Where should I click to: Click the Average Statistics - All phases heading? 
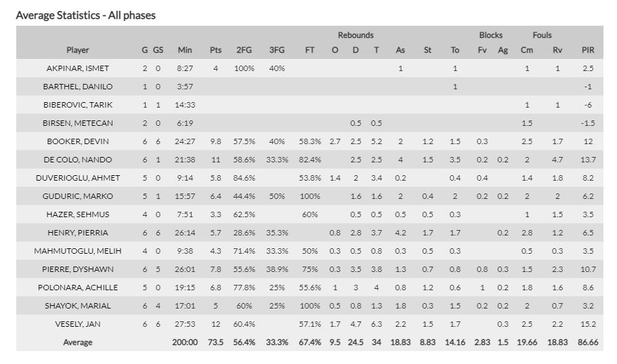[x=86, y=15]
